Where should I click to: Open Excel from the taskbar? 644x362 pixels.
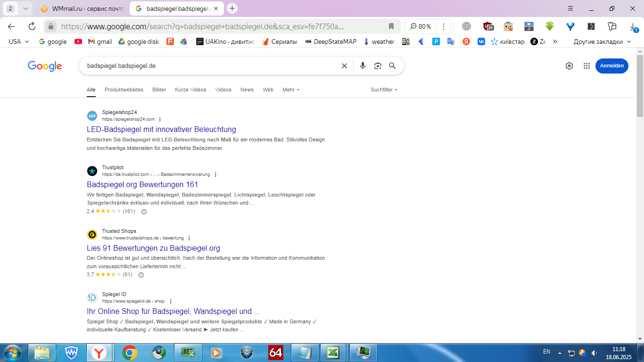click(334, 353)
